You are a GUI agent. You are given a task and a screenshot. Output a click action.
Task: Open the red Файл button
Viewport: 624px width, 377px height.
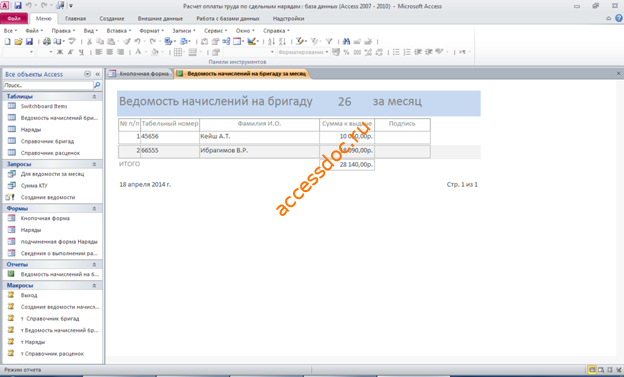tap(14, 19)
